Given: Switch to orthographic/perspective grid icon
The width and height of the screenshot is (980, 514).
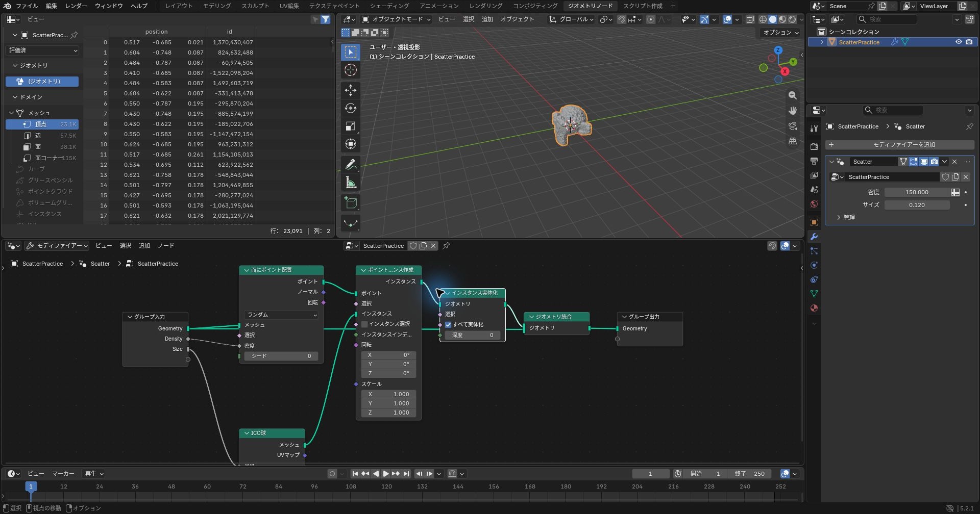Looking at the screenshot, I should [x=792, y=141].
